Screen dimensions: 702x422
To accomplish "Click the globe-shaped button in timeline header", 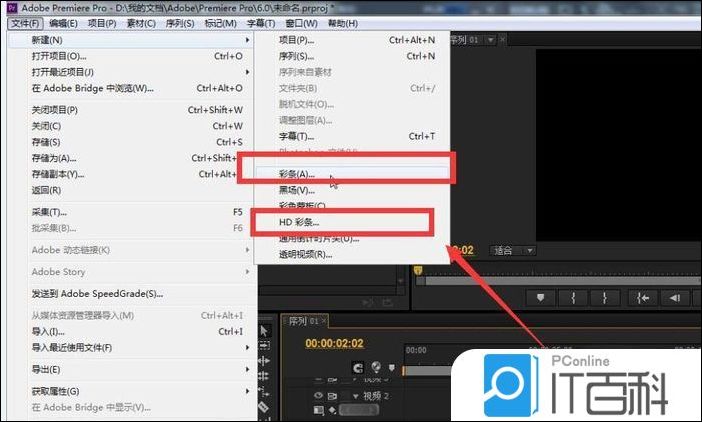I will click(376, 367).
